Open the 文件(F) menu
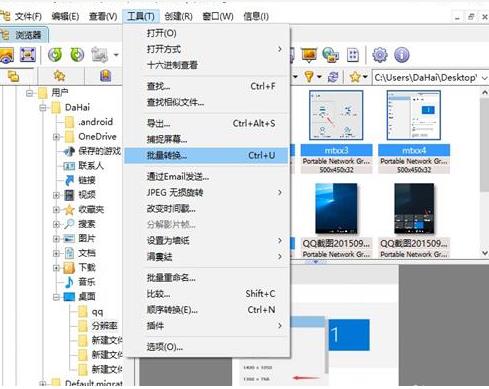This screenshot has width=489, height=389. click(x=28, y=16)
